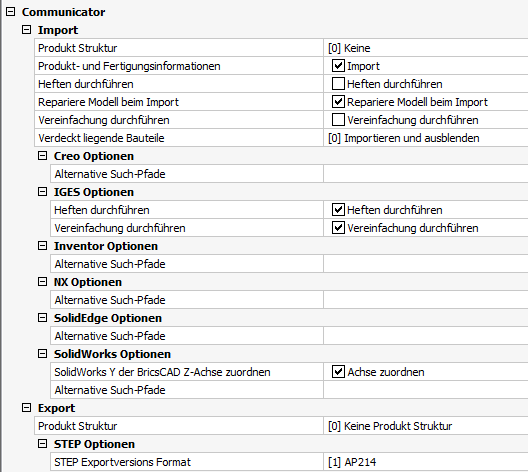
Task: Uncheck Produkt- und Fertigungsinformationen Import checkbox
Action: click(x=338, y=66)
